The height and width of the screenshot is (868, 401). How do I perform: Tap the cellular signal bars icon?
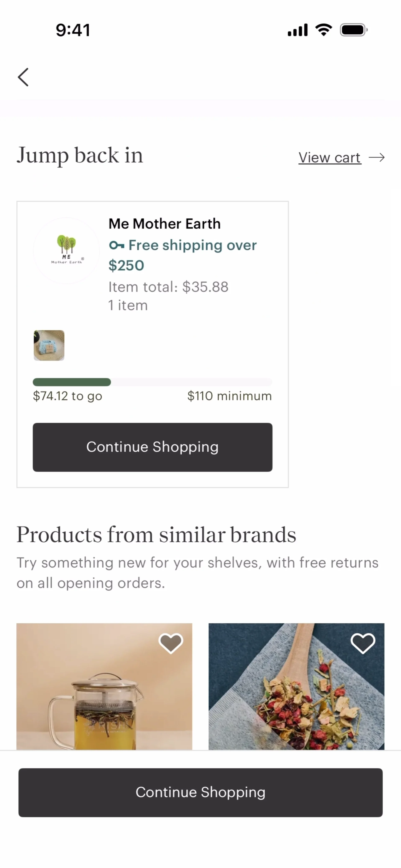297,30
